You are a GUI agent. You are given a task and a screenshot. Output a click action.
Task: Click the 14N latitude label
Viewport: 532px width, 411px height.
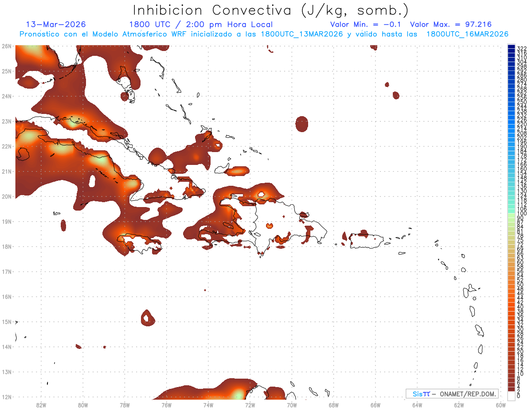(6, 347)
